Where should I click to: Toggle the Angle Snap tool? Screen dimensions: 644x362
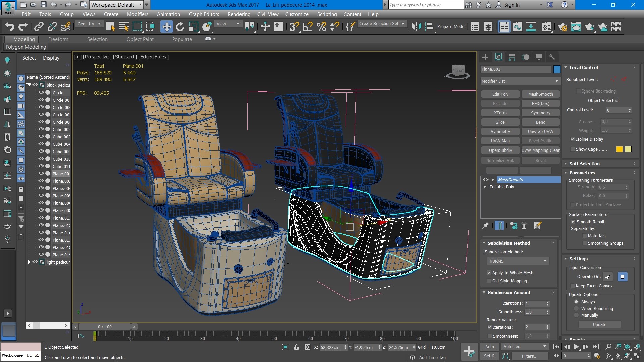point(307,26)
